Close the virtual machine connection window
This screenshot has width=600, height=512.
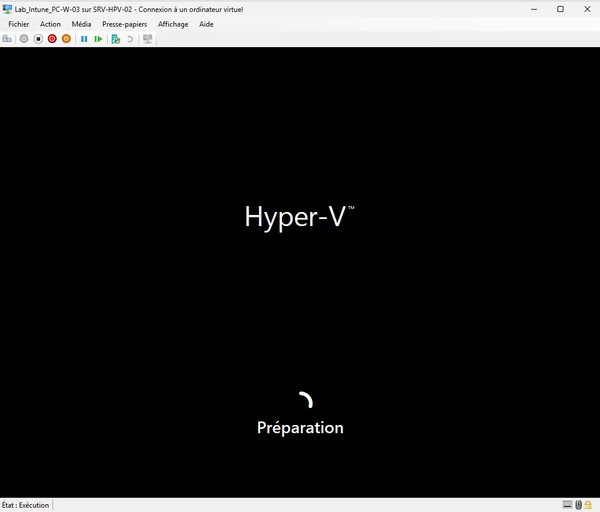tap(587, 9)
